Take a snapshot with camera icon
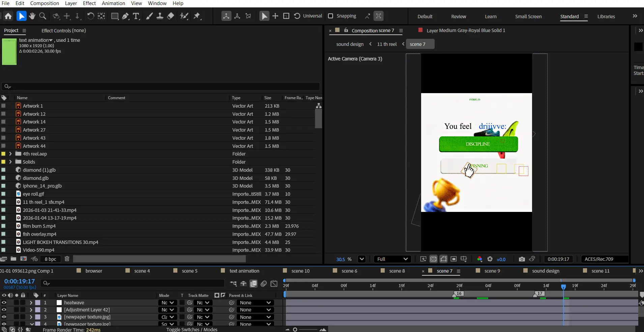 (522, 259)
